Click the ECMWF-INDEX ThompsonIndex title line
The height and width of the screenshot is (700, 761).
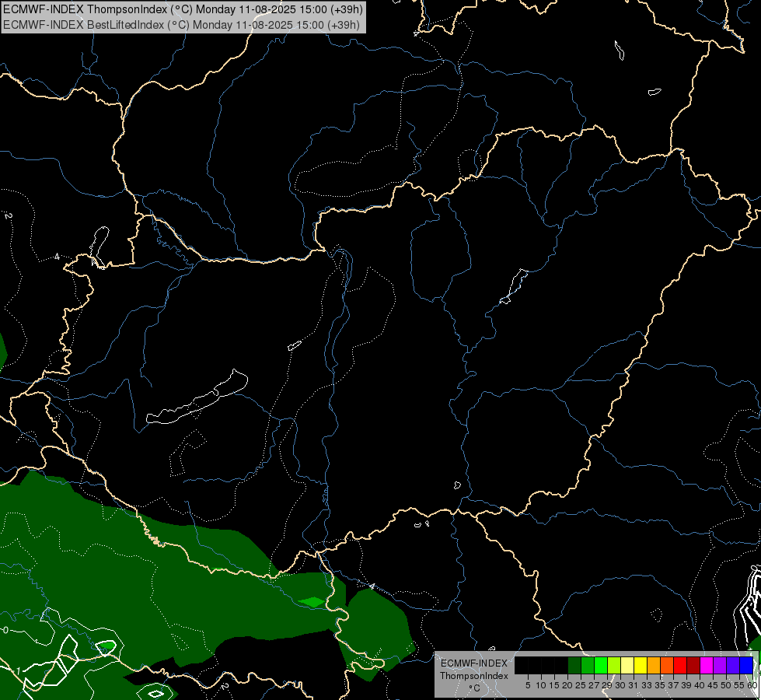(183, 9)
